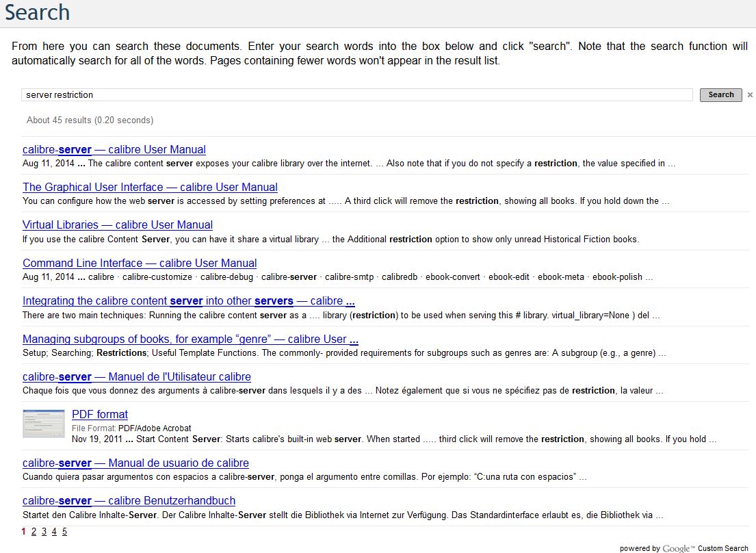
Task: Click snippet starting 'If you use the calibre Content Server'
Action: click(x=330, y=239)
